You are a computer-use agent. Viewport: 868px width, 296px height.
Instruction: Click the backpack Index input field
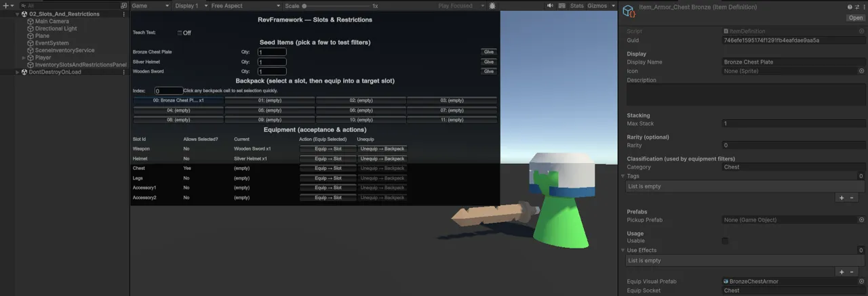coord(169,91)
